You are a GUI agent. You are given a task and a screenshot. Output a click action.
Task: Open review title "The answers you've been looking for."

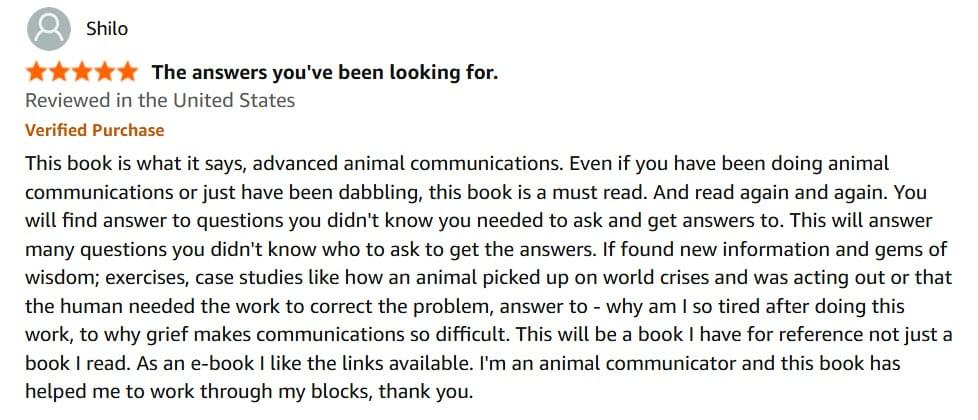324,72
